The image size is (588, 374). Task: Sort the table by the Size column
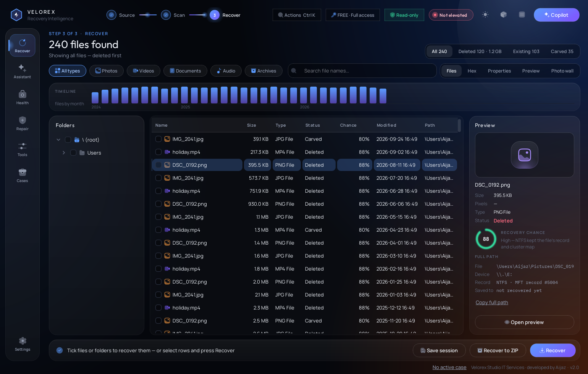(252, 125)
